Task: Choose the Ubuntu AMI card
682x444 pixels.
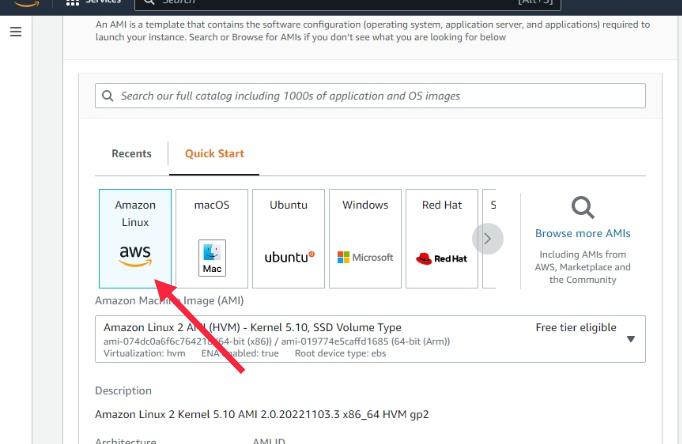Action: [x=288, y=239]
